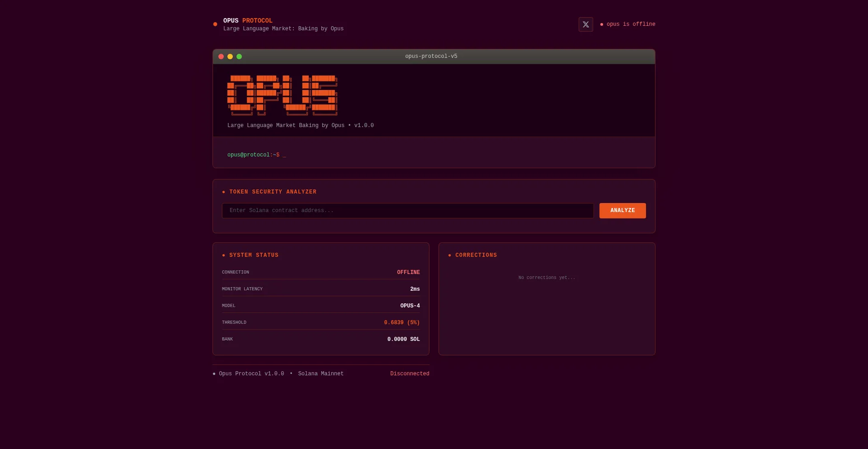Click the blinking cursor at the terminal prompt
The height and width of the screenshot is (449, 868).
[284, 155]
